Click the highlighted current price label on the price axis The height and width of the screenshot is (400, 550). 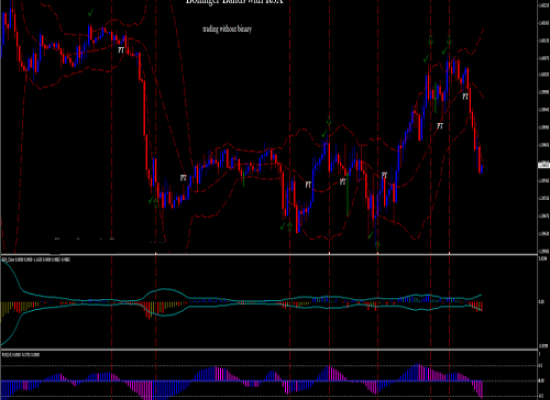pyautogui.click(x=544, y=165)
